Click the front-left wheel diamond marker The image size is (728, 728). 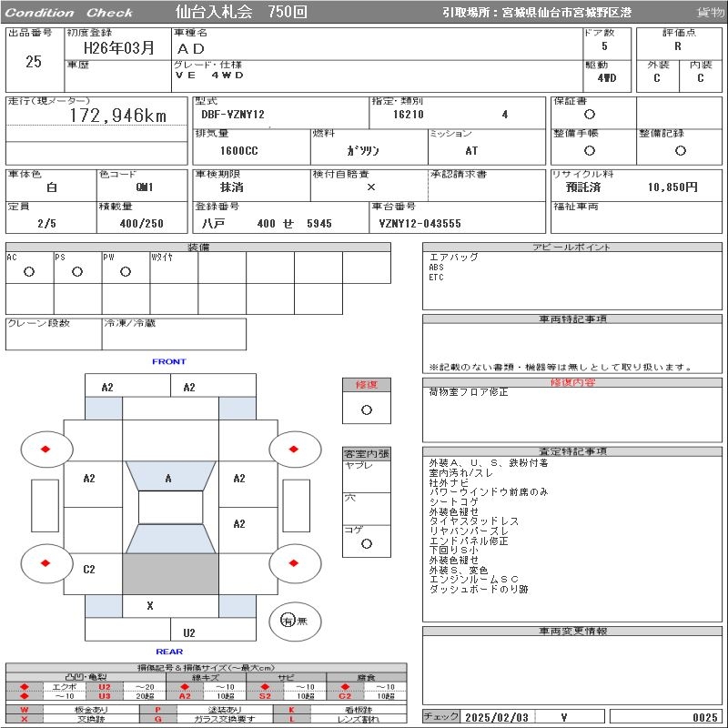tap(45, 449)
